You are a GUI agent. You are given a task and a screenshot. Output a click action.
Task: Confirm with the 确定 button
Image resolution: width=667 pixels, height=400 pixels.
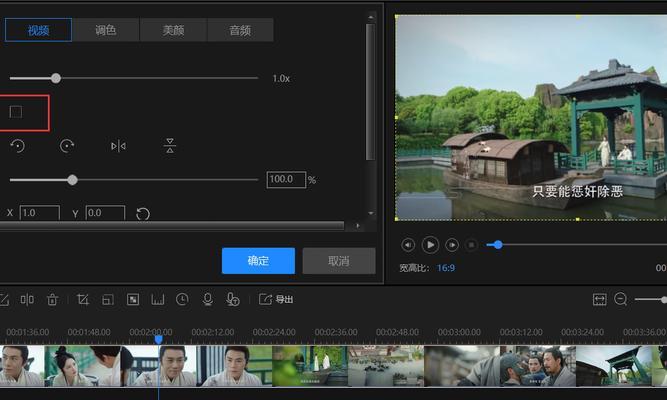coord(258,261)
